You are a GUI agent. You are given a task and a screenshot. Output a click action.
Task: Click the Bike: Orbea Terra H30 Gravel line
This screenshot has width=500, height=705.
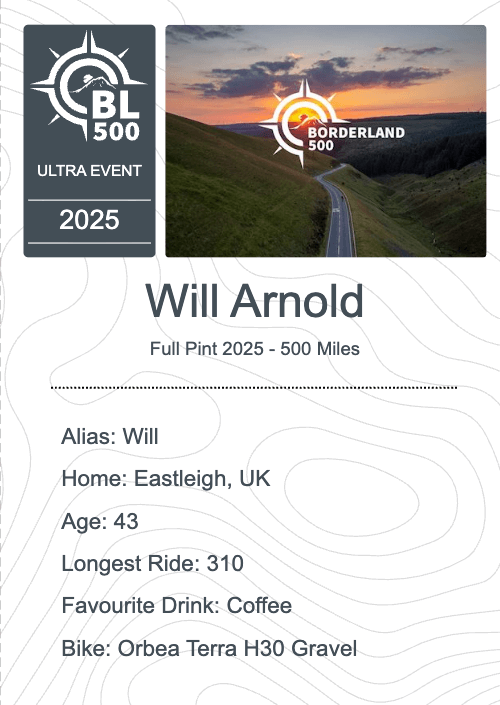209,648
